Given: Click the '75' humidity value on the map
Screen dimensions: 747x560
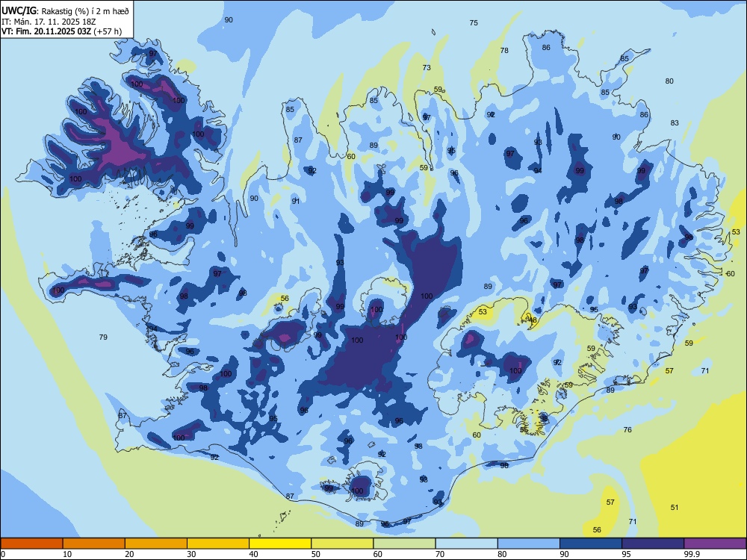Looking at the screenshot, I should pyautogui.click(x=474, y=23).
